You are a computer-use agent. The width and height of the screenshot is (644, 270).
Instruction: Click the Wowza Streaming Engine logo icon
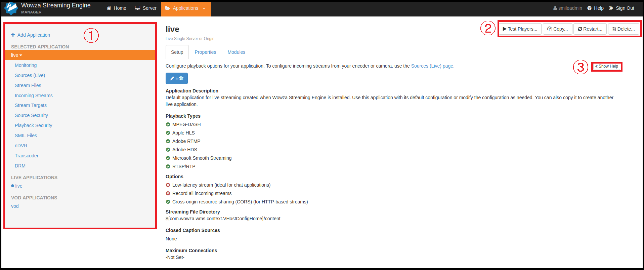tap(11, 8)
